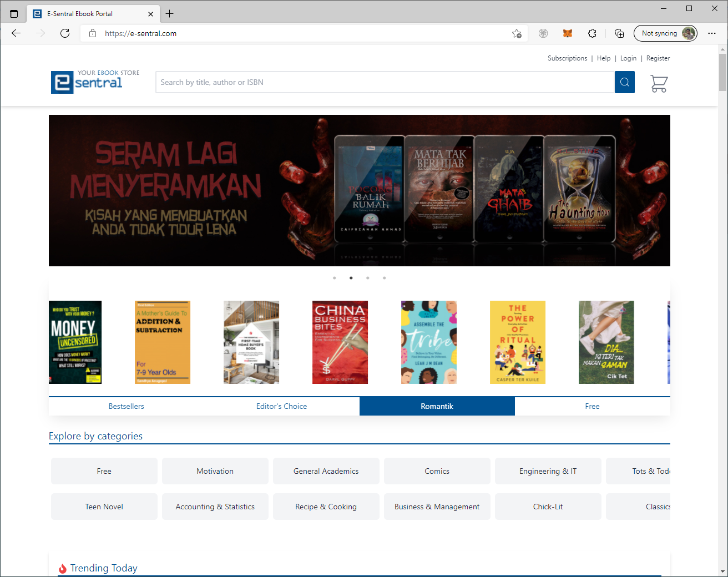Add page to favorites star icon
Screen dimensions: 728x577
[x=517, y=33]
